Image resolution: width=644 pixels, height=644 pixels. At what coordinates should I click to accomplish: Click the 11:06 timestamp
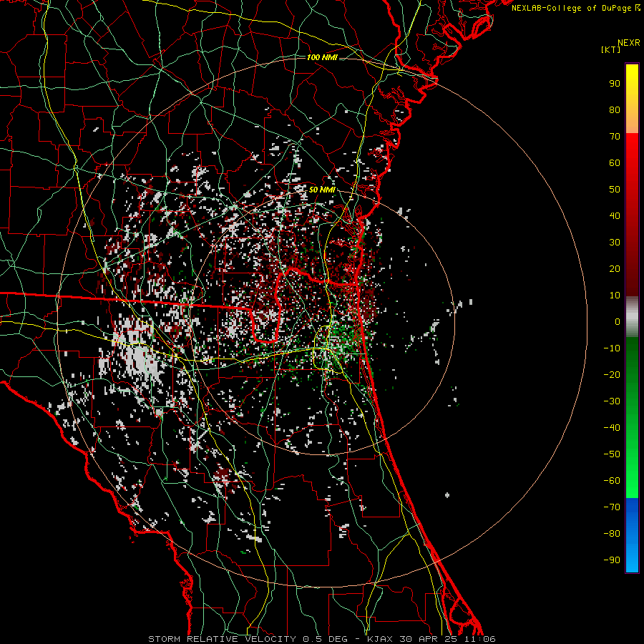479,639
